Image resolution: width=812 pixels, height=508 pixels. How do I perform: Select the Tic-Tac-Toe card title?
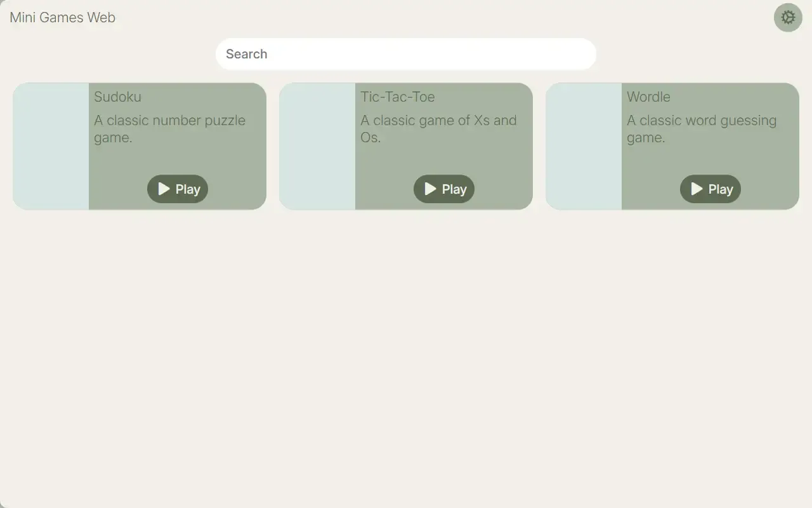398,97
